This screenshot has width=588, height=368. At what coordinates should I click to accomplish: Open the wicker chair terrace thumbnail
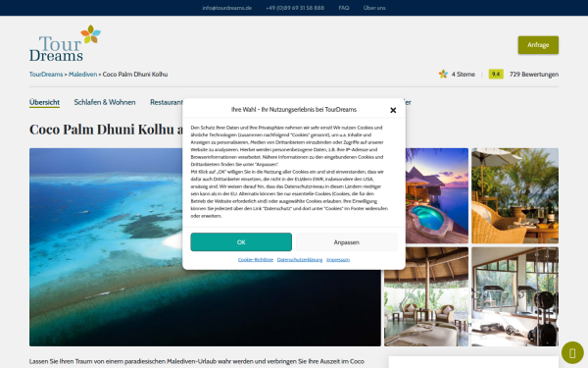[514, 195]
